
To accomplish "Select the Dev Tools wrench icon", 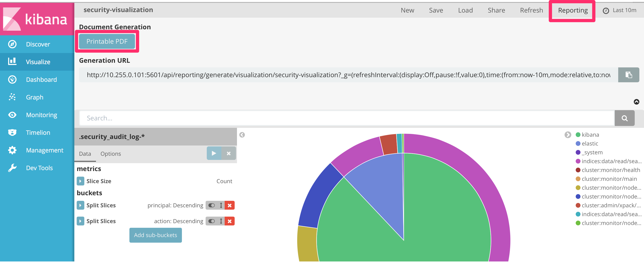I will [12, 168].
